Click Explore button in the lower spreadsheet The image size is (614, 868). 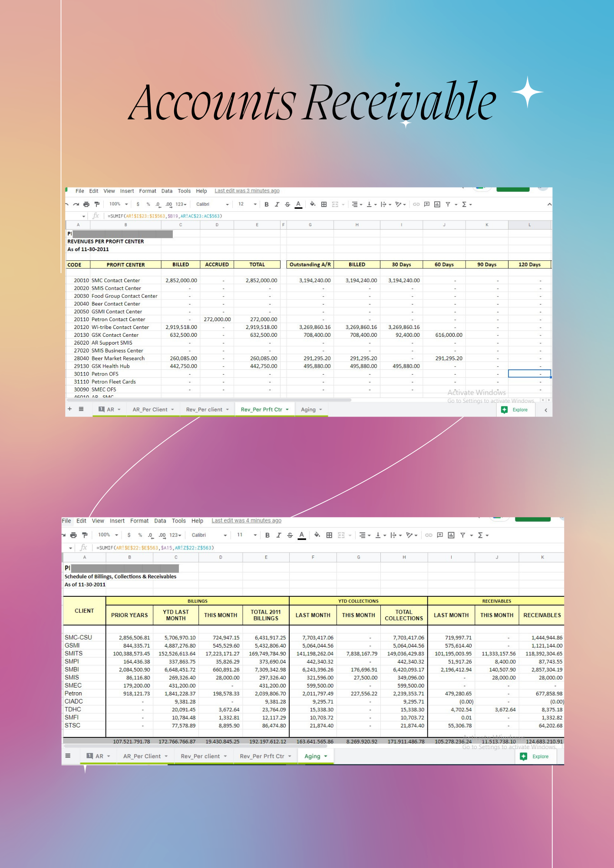tap(535, 756)
